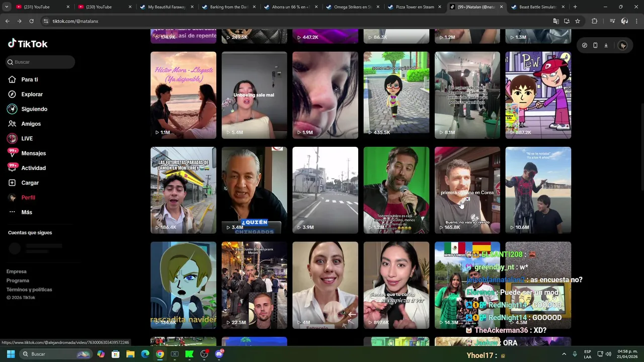644x362 pixels.
Task: Open the video with 897.6K views
Action: [396, 285]
